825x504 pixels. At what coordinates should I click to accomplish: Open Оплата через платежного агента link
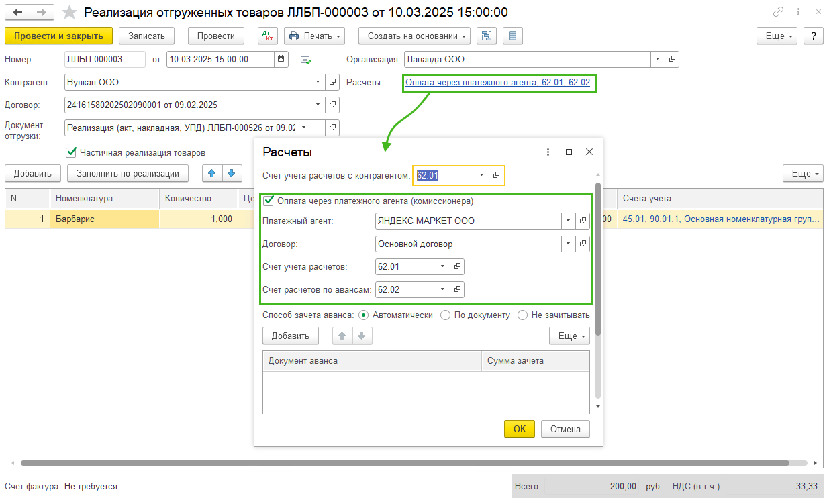point(497,83)
